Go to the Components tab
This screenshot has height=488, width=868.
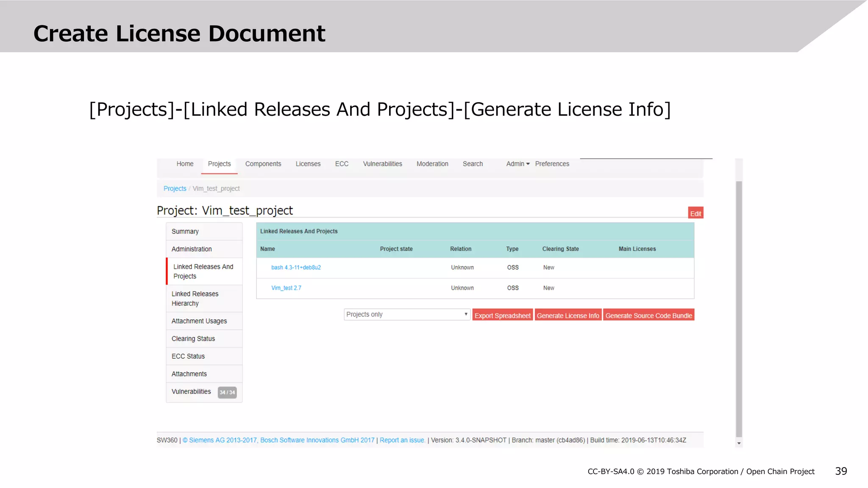click(x=263, y=164)
